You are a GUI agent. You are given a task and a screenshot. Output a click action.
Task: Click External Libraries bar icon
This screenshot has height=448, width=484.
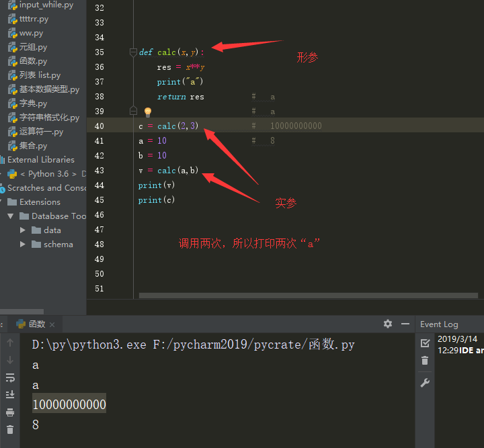[3, 160]
